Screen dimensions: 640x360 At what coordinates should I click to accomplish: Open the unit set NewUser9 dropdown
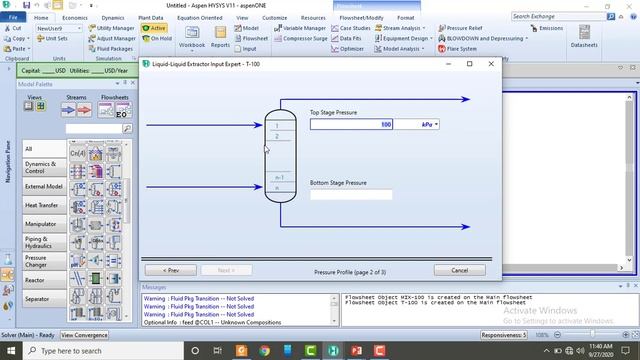[79, 29]
